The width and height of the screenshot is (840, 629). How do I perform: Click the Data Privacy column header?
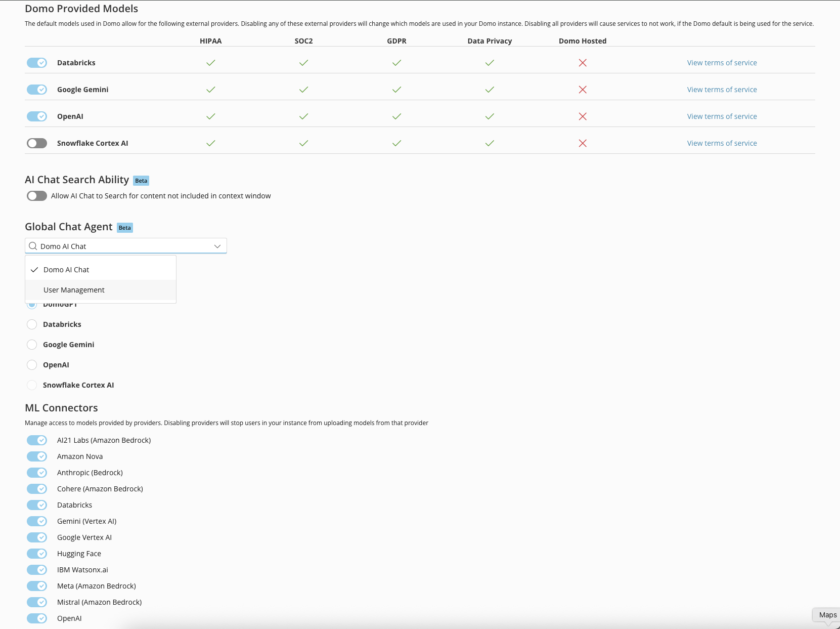tap(490, 41)
